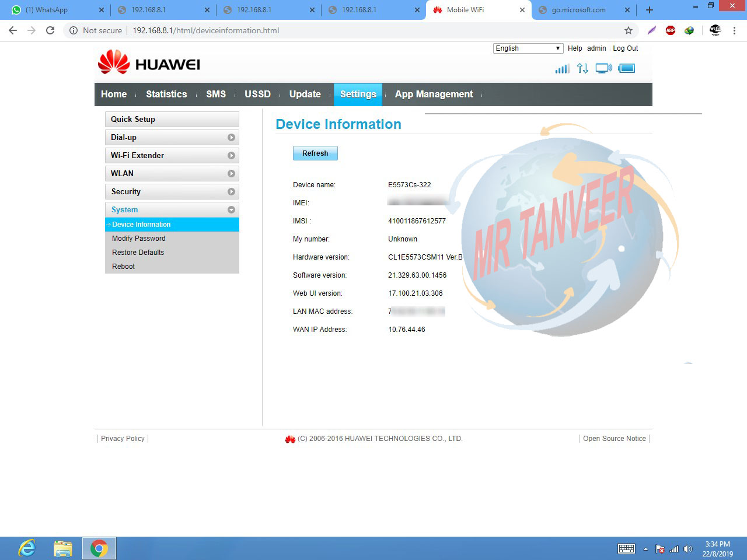
Task: Open a new browser tab
Action: coord(650,10)
